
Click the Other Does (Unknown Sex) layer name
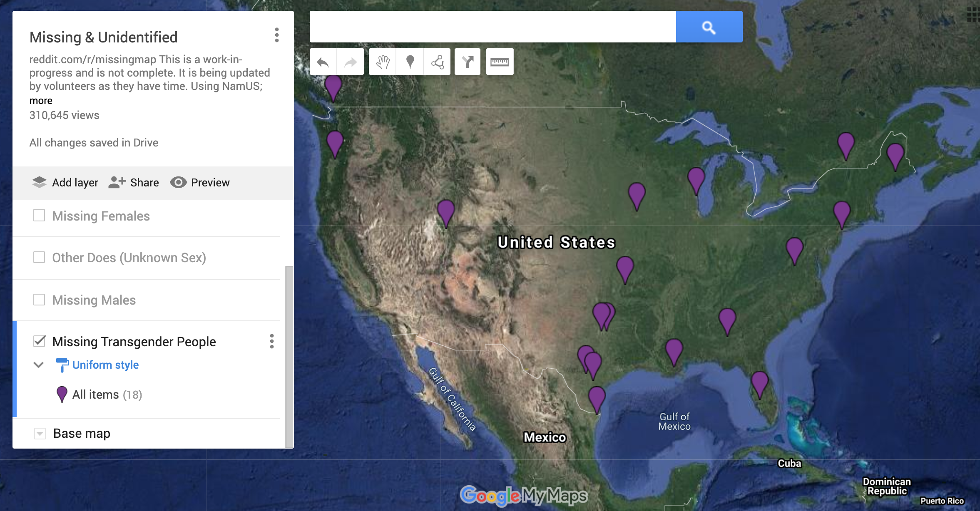(x=129, y=258)
